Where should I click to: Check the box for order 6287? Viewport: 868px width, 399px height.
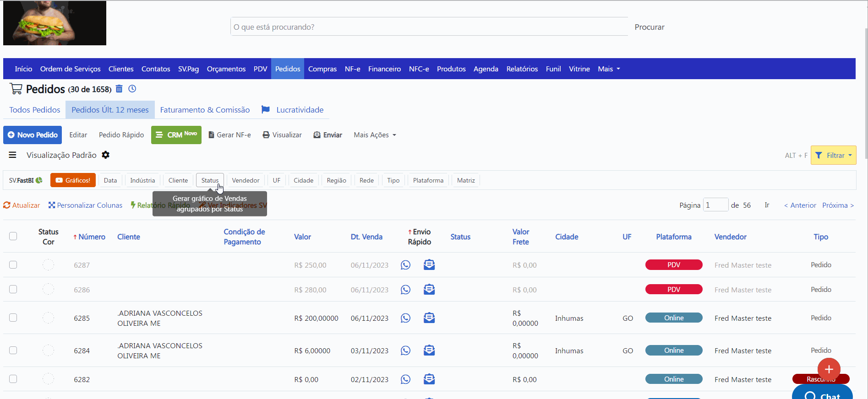(x=13, y=265)
